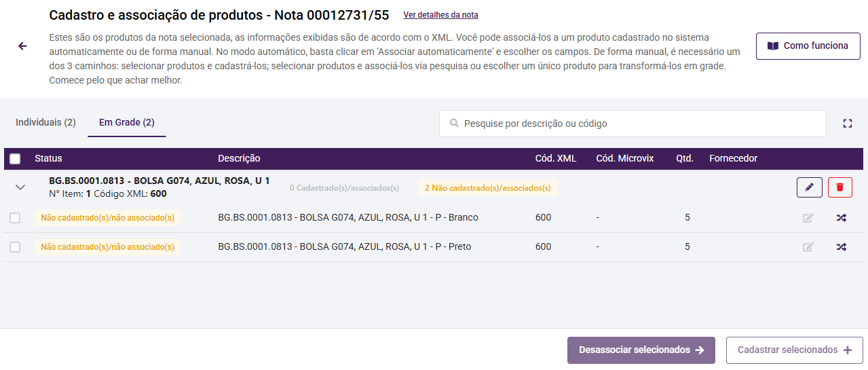868x370 pixels.
Task: Click Cadastrar selecionados button
Action: tap(794, 350)
